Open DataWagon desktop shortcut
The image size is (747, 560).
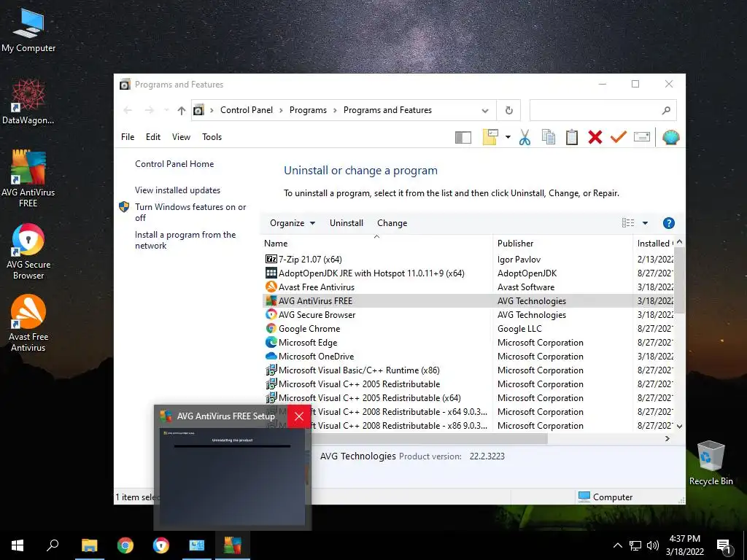(x=28, y=101)
